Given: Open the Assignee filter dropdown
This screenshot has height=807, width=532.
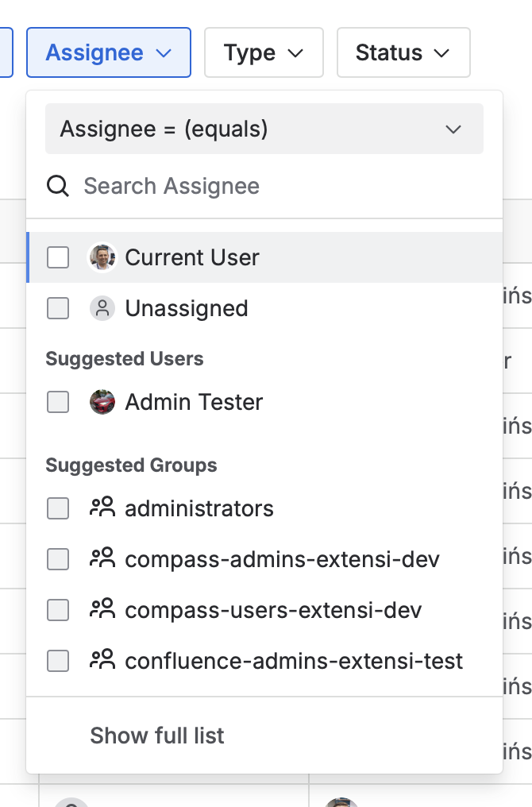Looking at the screenshot, I should (x=109, y=53).
